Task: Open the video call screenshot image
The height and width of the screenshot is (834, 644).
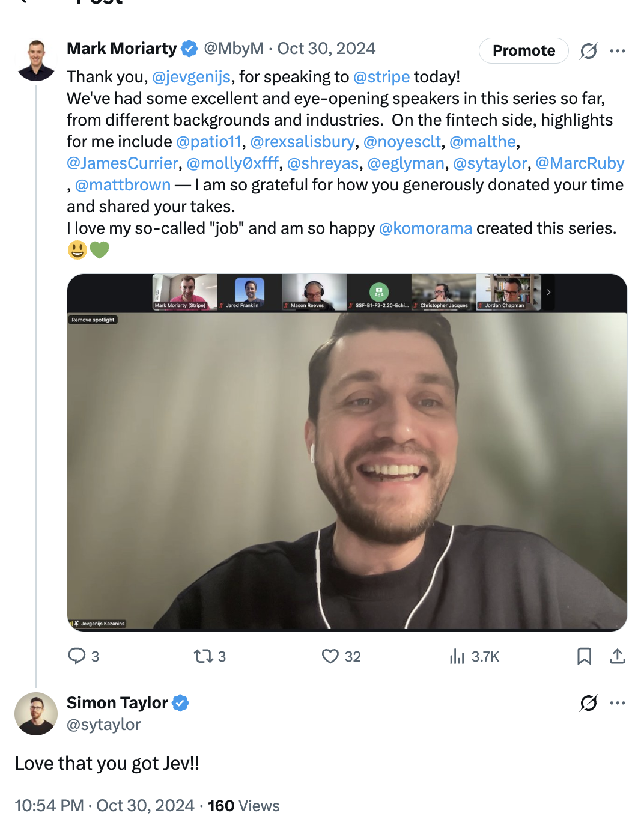Action: click(347, 469)
